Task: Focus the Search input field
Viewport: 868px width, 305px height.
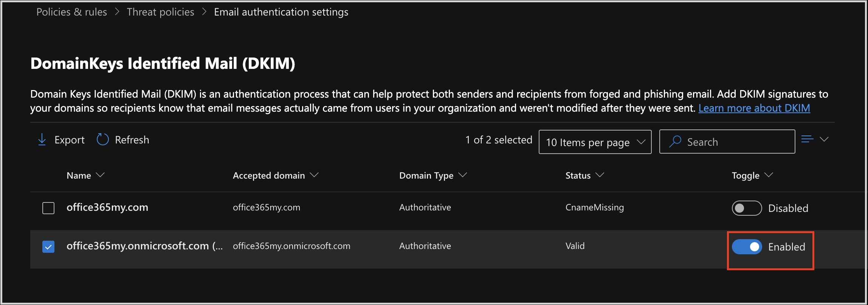Action: (727, 142)
